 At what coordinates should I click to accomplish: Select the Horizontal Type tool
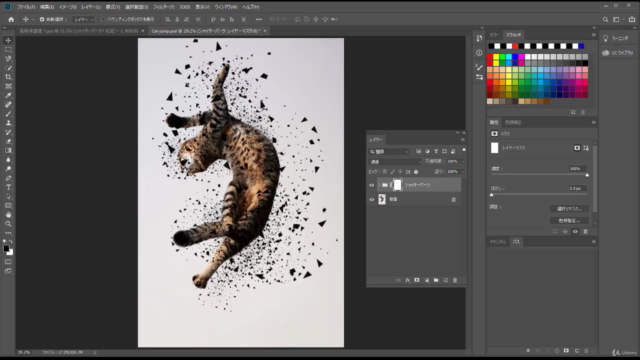(x=8, y=187)
